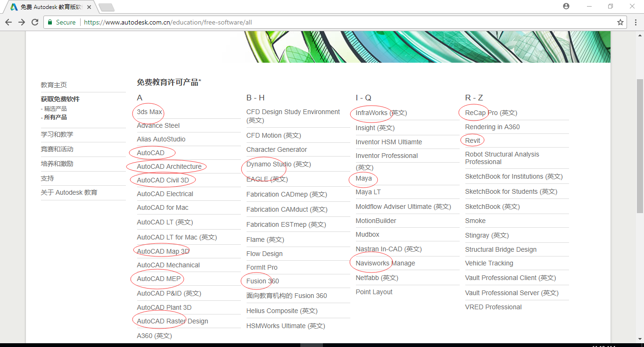Open the Maya LT link

pos(368,192)
